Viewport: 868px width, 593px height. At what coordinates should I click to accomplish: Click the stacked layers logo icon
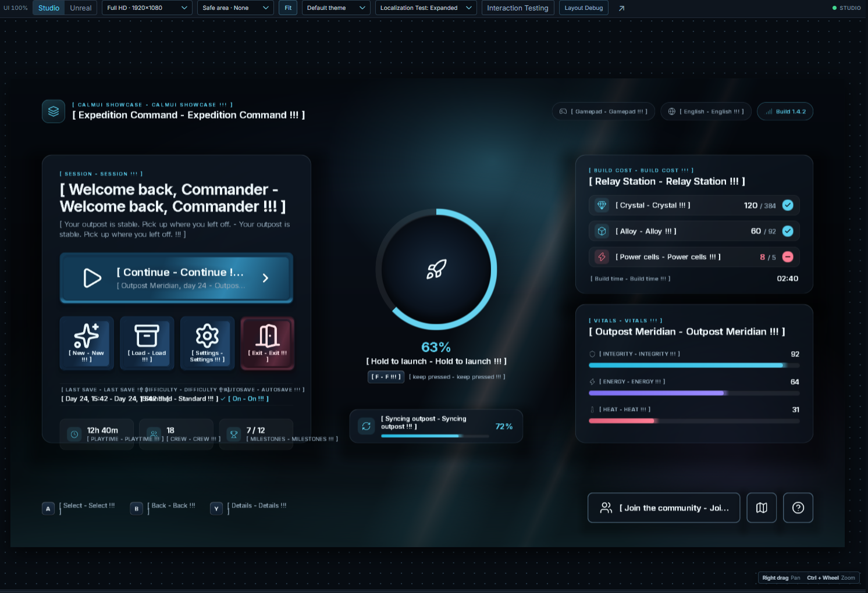tap(54, 111)
